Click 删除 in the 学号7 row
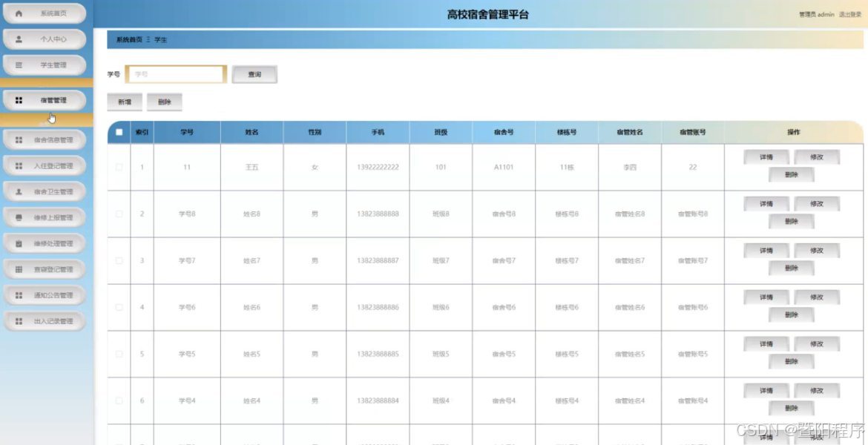The image size is (868, 445). [792, 268]
